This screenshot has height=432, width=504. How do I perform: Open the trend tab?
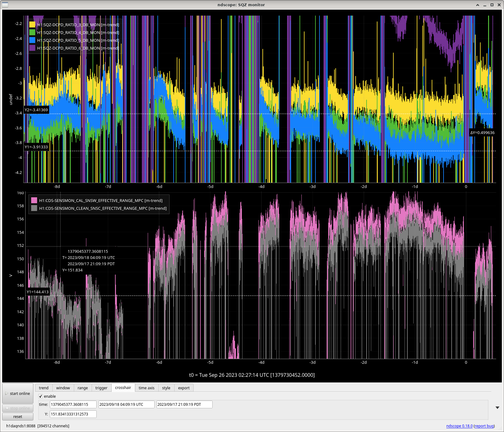44,388
